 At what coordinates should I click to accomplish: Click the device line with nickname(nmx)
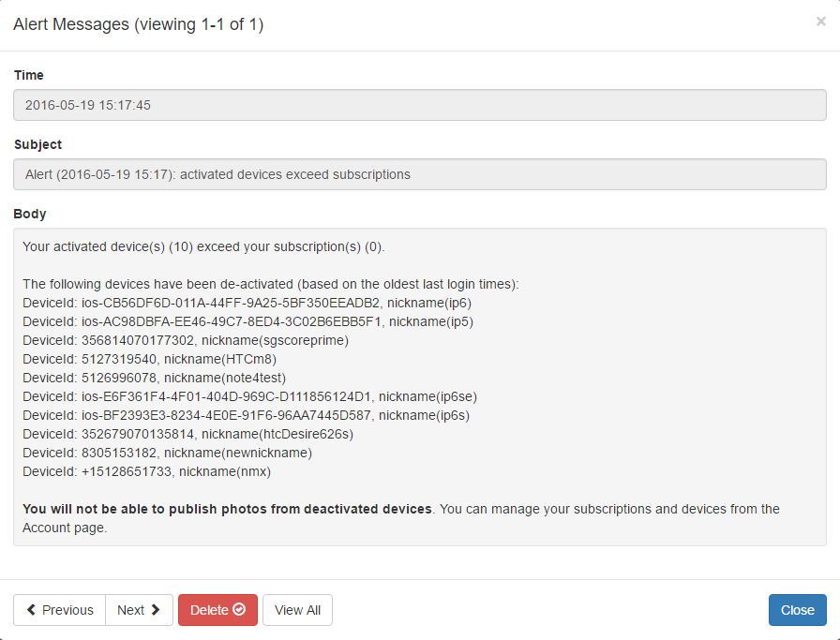146,471
